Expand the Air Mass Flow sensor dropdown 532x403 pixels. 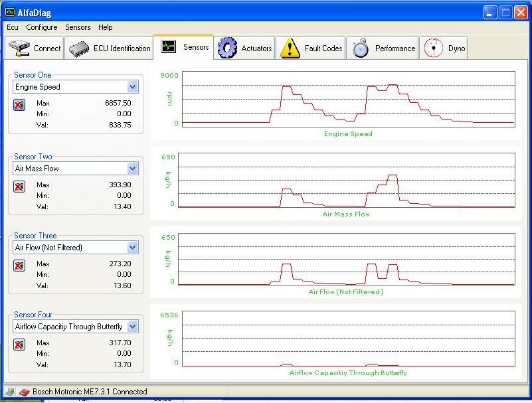(x=132, y=169)
